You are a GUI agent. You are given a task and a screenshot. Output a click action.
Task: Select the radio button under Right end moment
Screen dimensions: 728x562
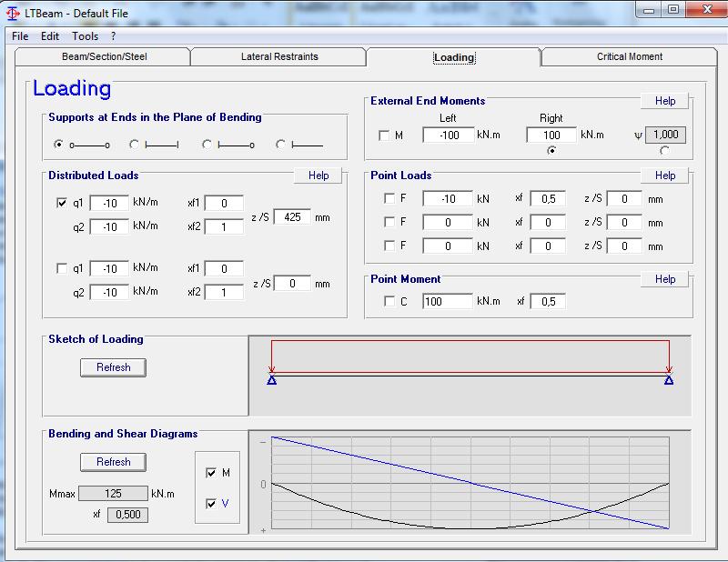coord(551,150)
